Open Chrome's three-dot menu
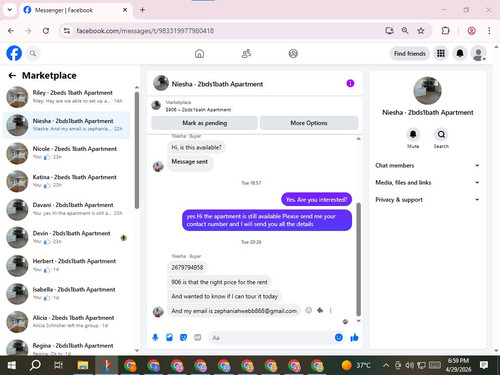The image size is (500, 375). click(x=489, y=31)
